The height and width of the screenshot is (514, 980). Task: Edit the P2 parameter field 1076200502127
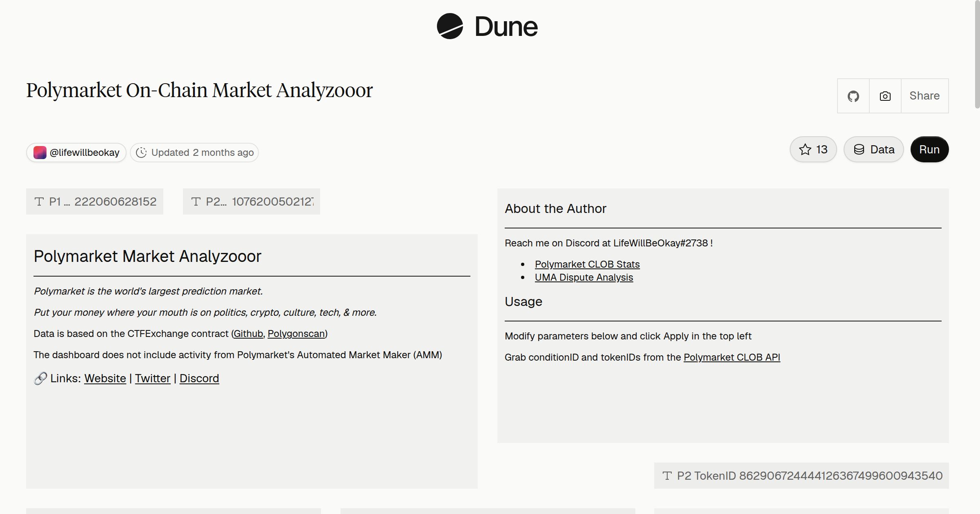pyautogui.click(x=252, y=202)
